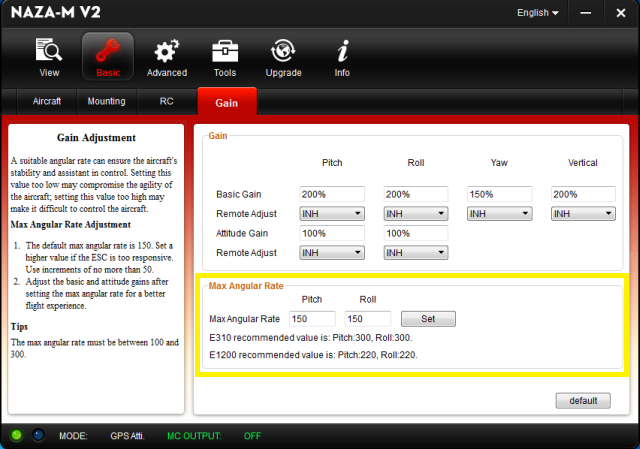Screen dimensions: 640x449
Task: Edit Roll Attitude Gain field
Action: tap(416, 233)
